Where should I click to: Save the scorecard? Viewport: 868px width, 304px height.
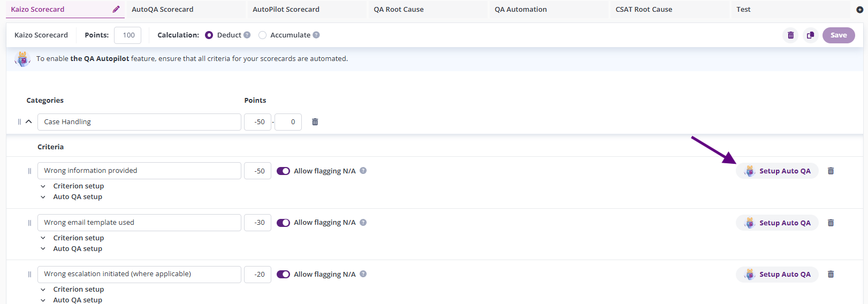click(x=839, y=35)
